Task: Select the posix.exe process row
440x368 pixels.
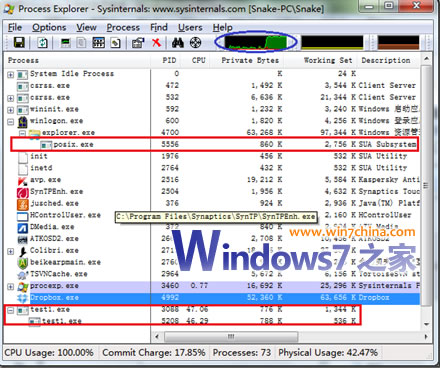Action: pyautogui.click(x=214, y=145)
